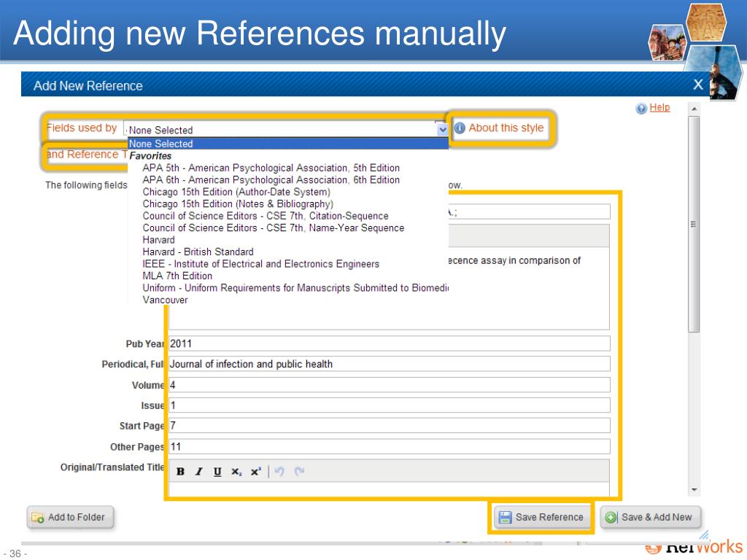The height and width of the screenshot is (560, 747).
Task: Choose MLA 7th Edition option
Action: point(177,276)
